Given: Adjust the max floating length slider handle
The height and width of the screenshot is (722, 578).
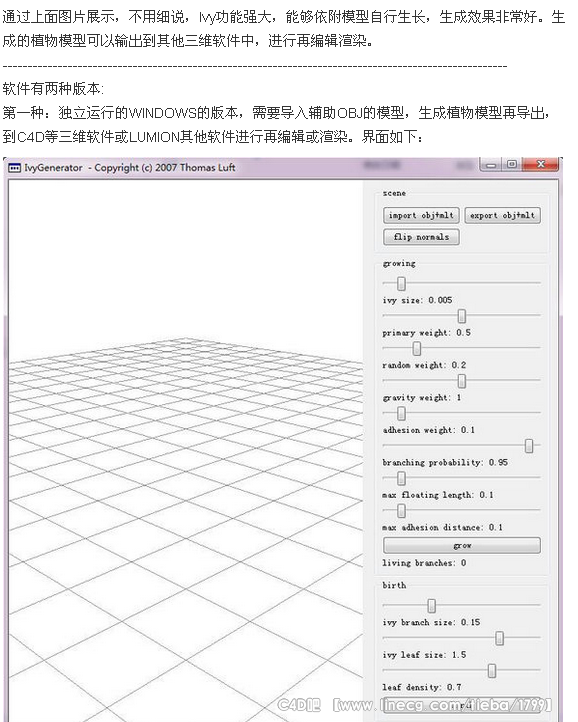Looking at the screenshot, I should point(401,478).
